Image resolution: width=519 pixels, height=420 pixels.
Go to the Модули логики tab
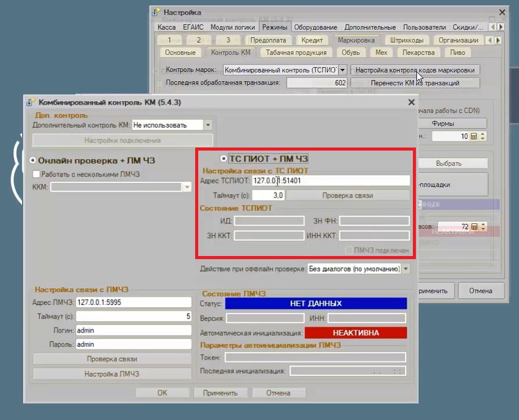pyautogui.click(x=233, y=27)
